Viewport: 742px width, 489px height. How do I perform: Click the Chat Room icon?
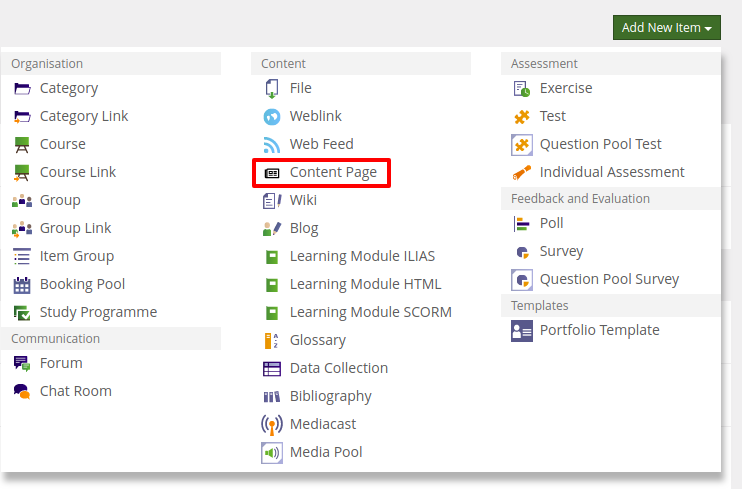(x=22, y=391)
